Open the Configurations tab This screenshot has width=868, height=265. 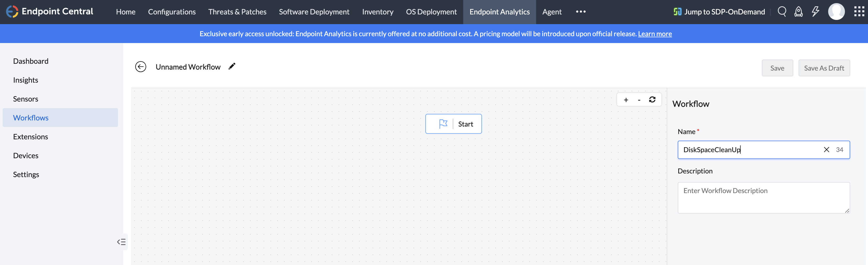click(172, 12)
